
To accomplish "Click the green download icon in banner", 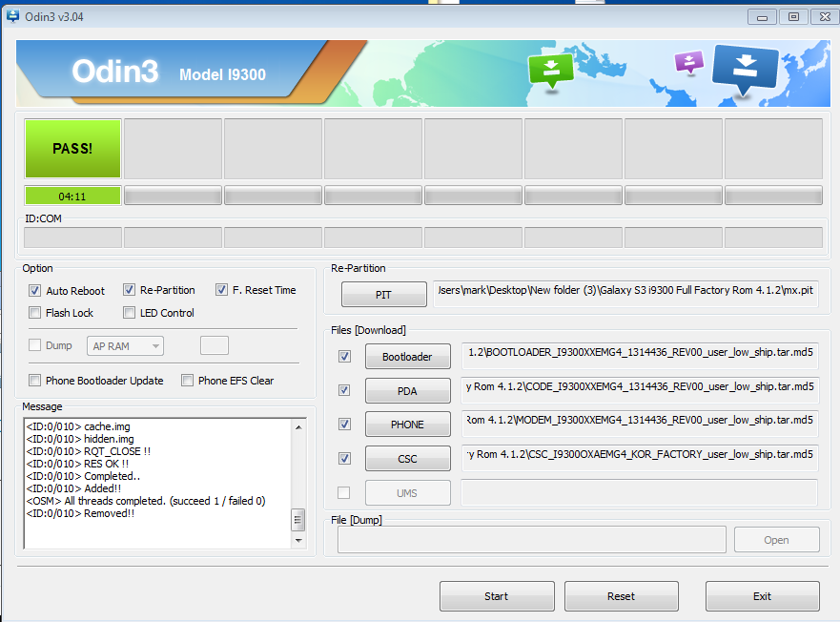I will 551,70.
